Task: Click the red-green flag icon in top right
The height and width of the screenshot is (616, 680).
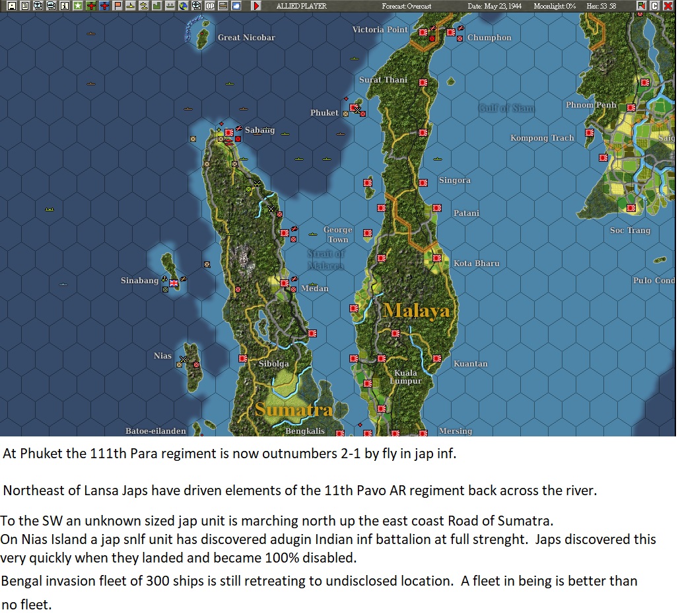Action: 642,6
